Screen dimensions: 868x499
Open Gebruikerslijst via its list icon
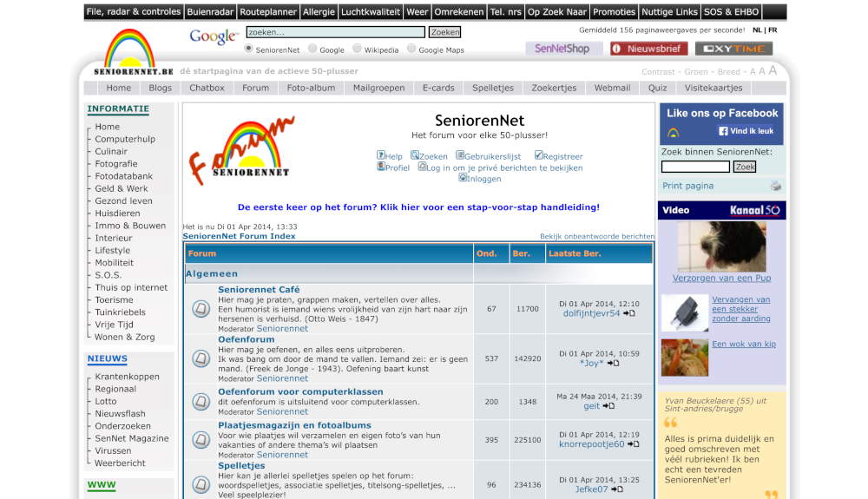(x=459, y=155)
